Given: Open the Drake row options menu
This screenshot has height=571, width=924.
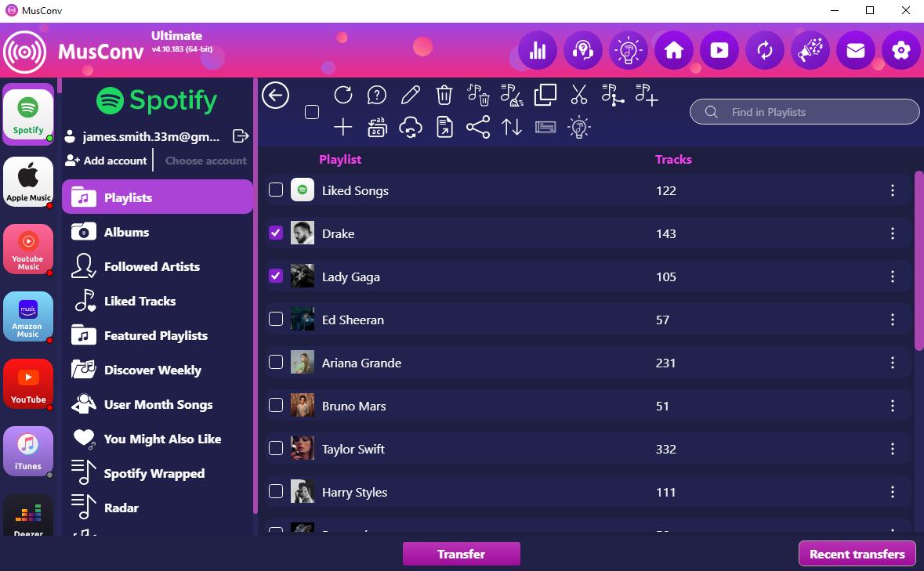Looking at the screenshot, I should [892, 233].
